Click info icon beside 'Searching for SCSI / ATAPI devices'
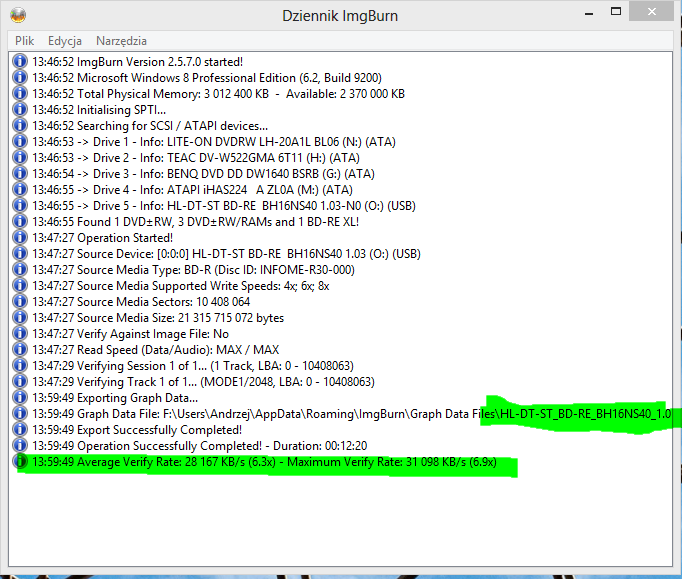682x579 pixels. tap(20, 125)
